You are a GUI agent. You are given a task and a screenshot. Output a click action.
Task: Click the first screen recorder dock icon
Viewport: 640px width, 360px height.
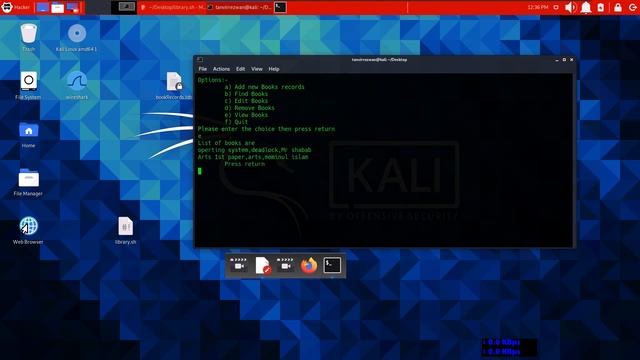click(239, 265)
